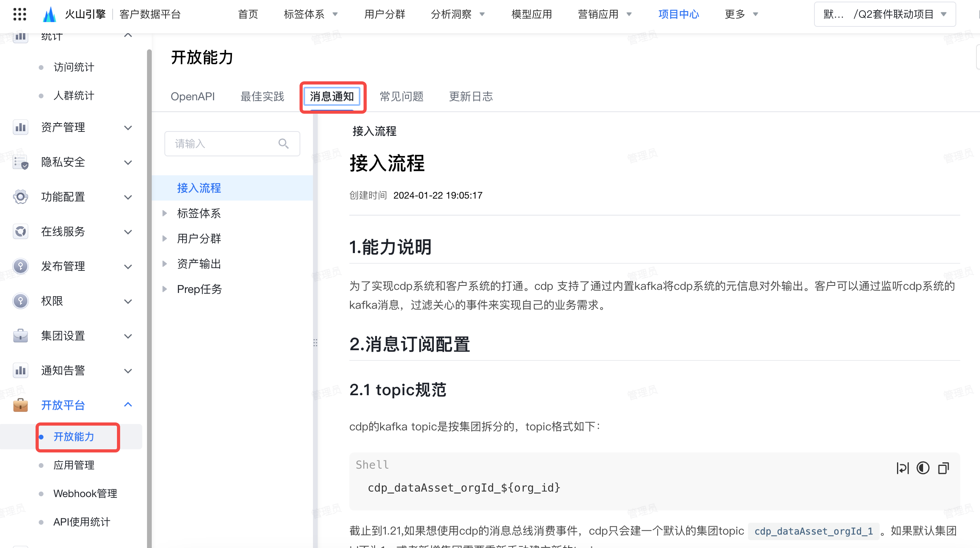
Task: Click the 请输入 search input field
Action: coord(232,144)
